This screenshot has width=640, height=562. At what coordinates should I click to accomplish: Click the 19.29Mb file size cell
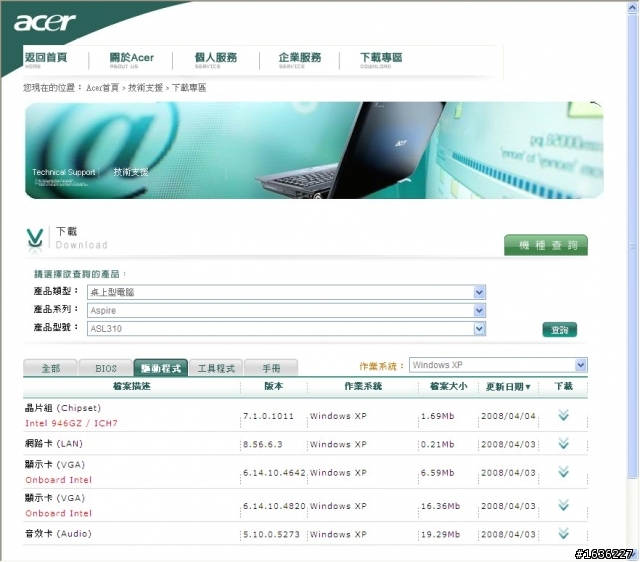pos(440,534)
